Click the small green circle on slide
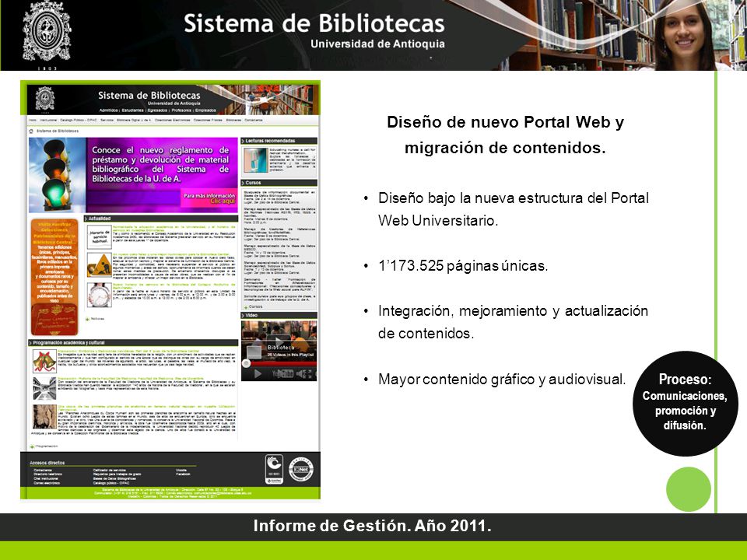Screen dimensions: 747x560 [689, 489]
